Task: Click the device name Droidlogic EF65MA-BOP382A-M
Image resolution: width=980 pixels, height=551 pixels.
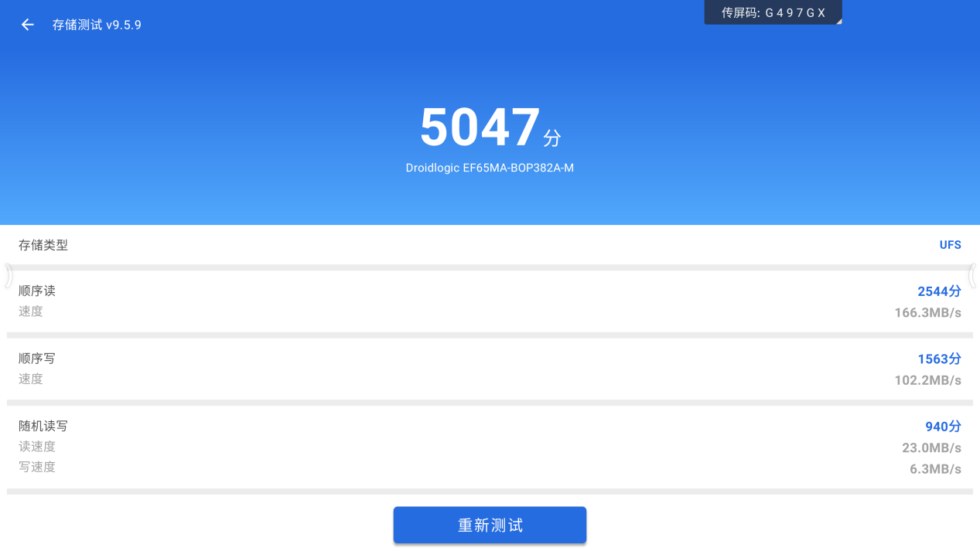Action: point(490,167)
